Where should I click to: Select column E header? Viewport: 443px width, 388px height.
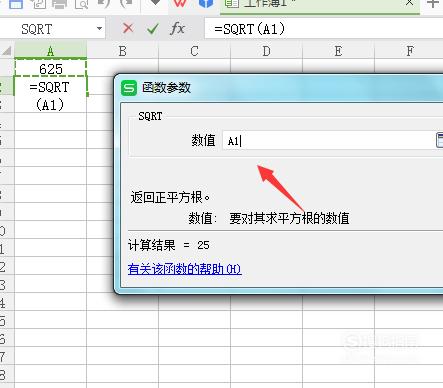pyautogui.click(x=338, y=51)
